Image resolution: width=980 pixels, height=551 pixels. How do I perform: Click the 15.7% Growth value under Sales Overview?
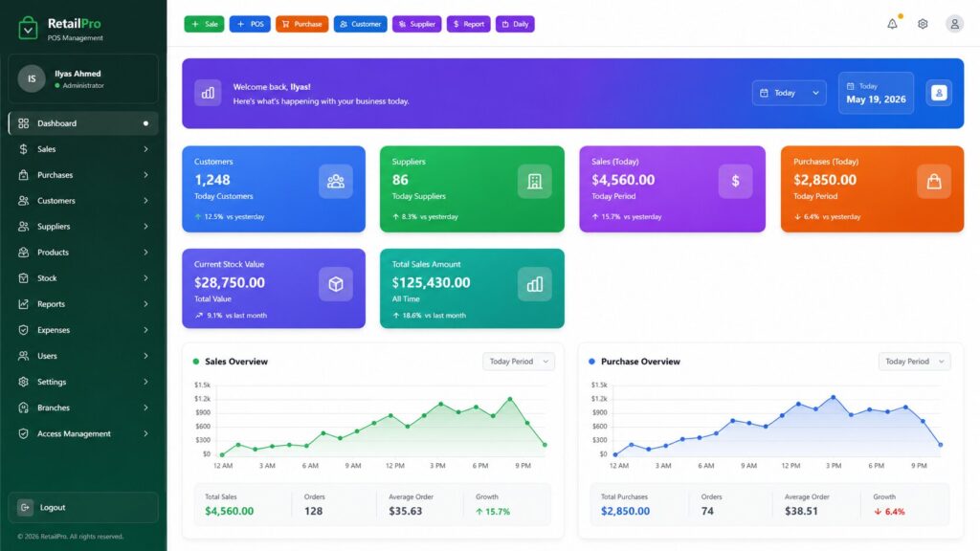493,512
